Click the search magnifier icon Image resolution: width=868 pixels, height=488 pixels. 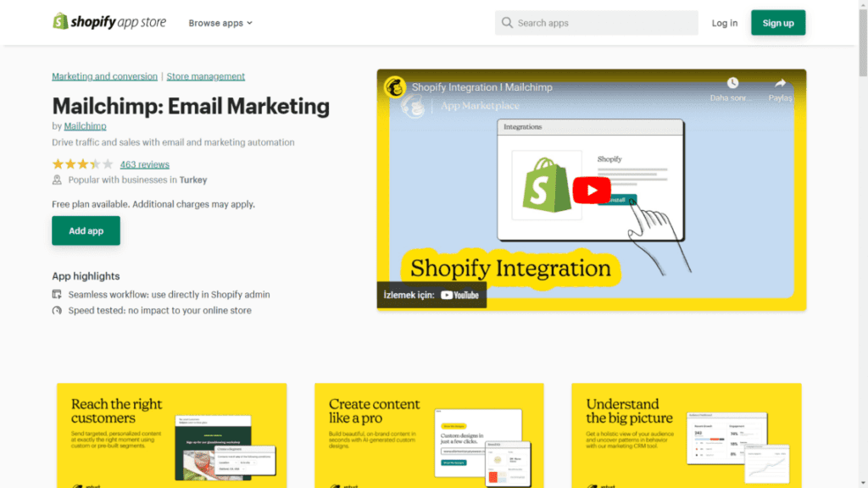point(508,23)
